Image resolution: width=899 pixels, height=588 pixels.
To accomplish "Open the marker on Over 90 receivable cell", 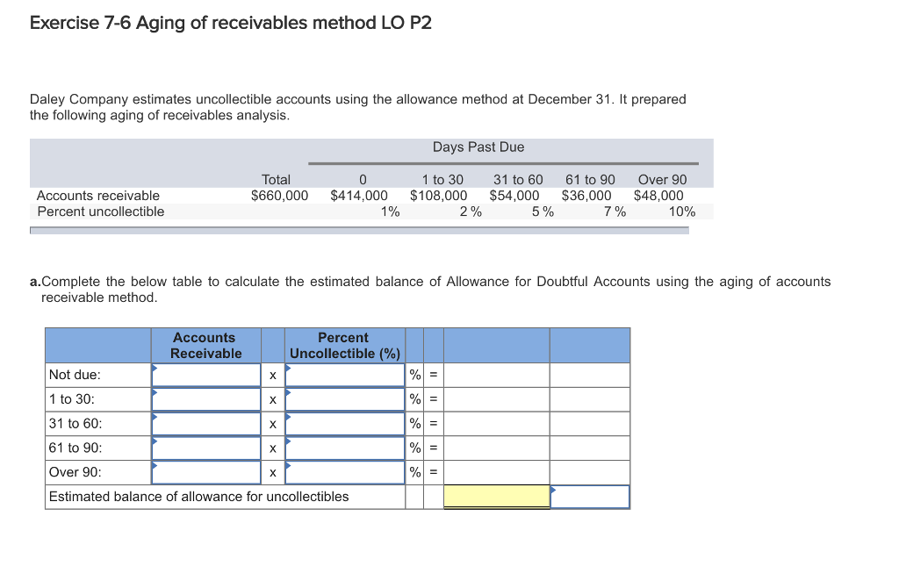I will 156,465.
